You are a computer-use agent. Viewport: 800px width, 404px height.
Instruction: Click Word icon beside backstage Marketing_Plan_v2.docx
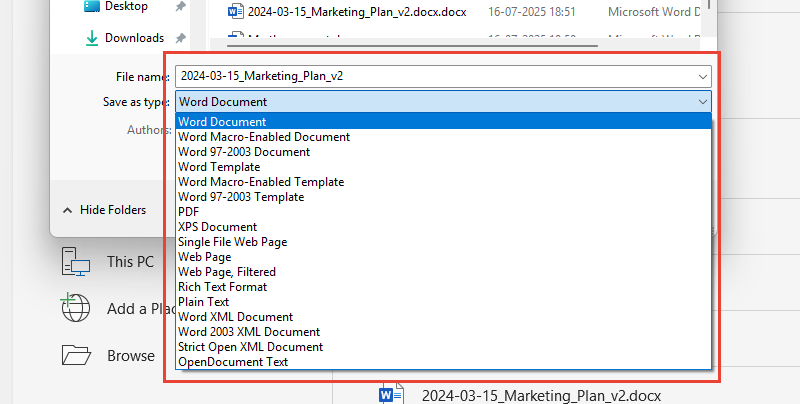point(392,394)
